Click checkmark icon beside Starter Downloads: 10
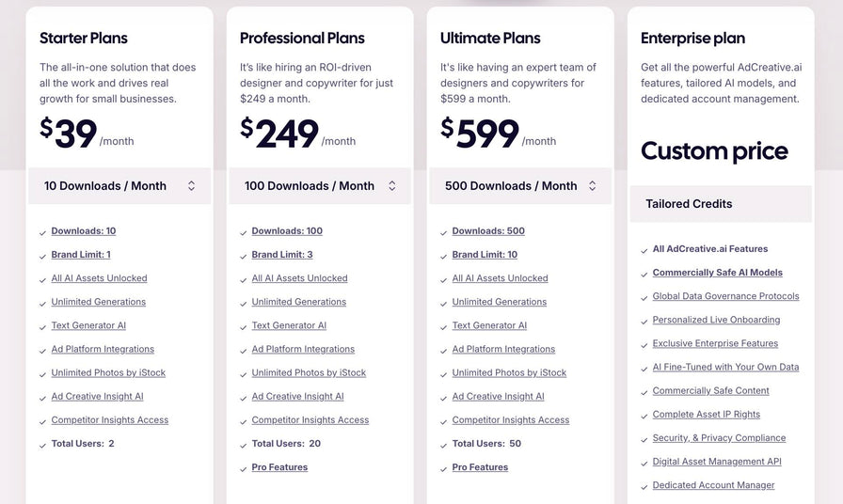The image size is (843, 504). tap(43, 232)
